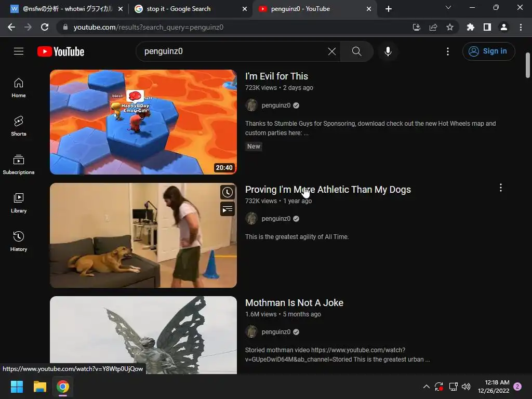Open title "I'm Evil for This"
This screenshot has width=532, height=399.
276,76
